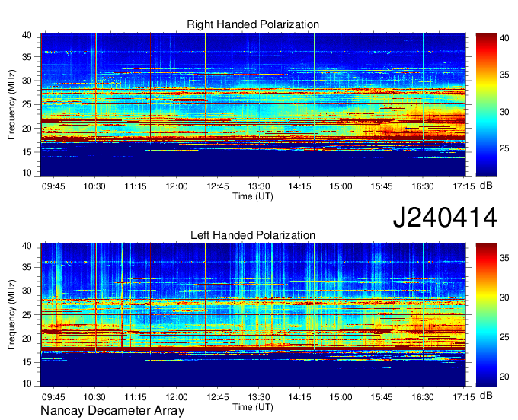Click the Left Handed Polarization colorbar
518x420 pixels.
click(x=486, y=315)
